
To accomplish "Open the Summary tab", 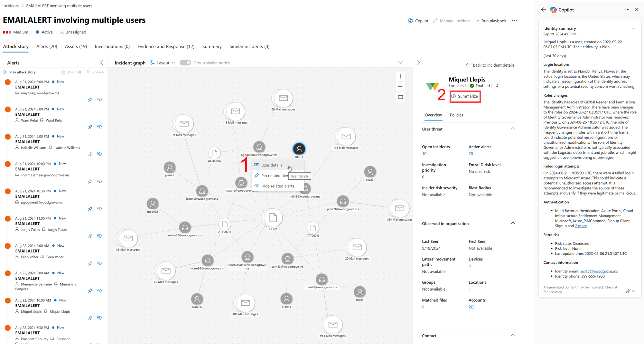I will pyautogui.click(x=212, y=46).
